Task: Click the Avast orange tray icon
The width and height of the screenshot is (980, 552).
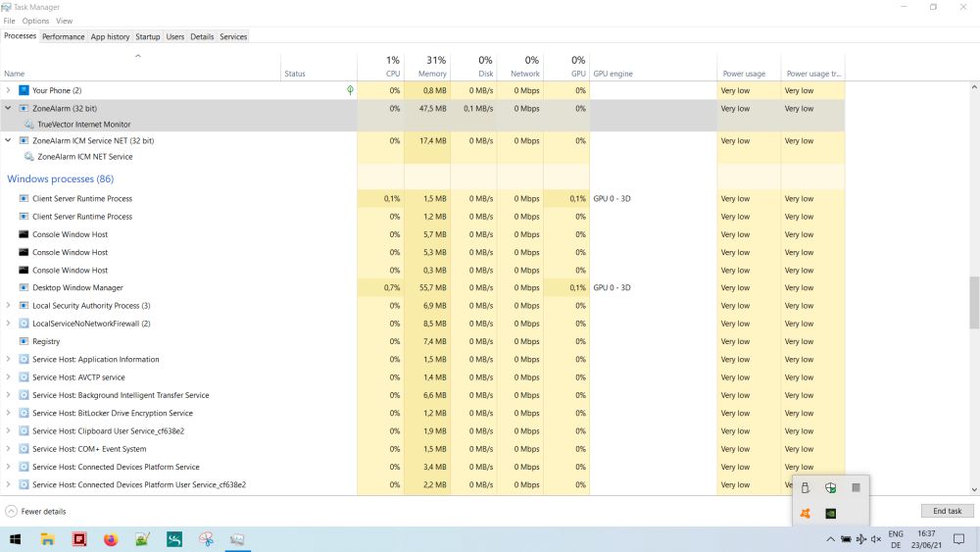Action: pos(805,513)
